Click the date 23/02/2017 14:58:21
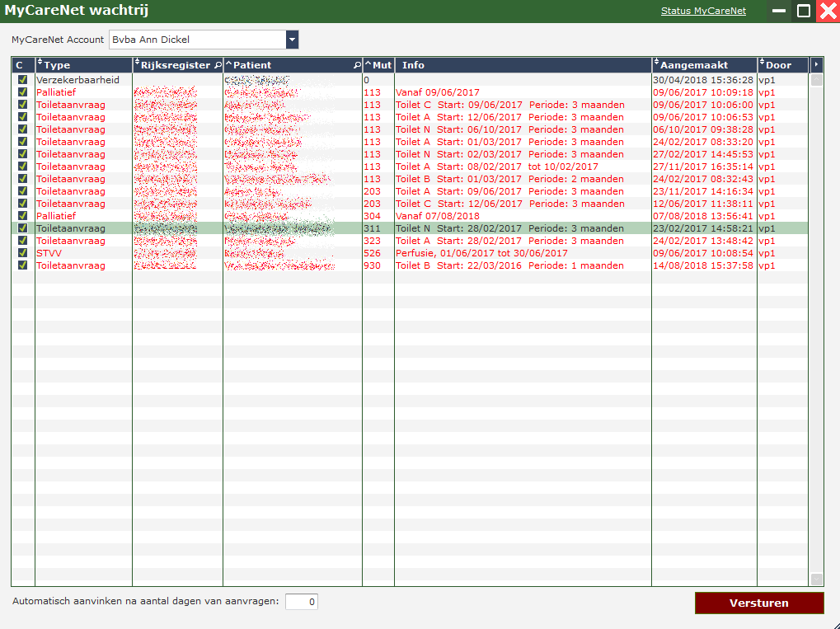840x629 pixels. coord(703,228)
